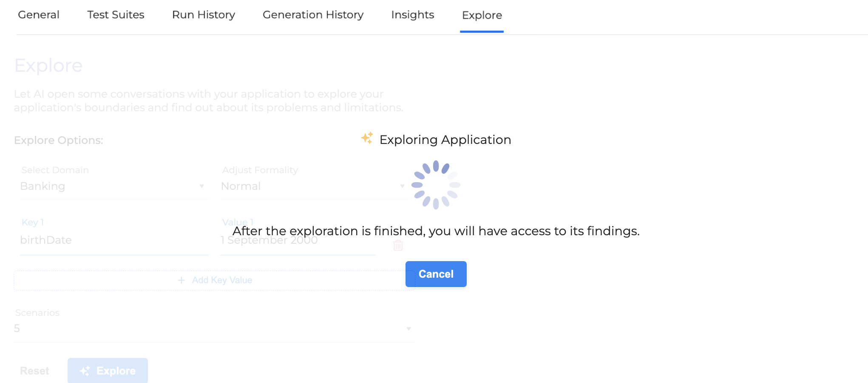868x383 pixels.
Task: Click the trash icon to delete Value 1
Action: [397, 245]
